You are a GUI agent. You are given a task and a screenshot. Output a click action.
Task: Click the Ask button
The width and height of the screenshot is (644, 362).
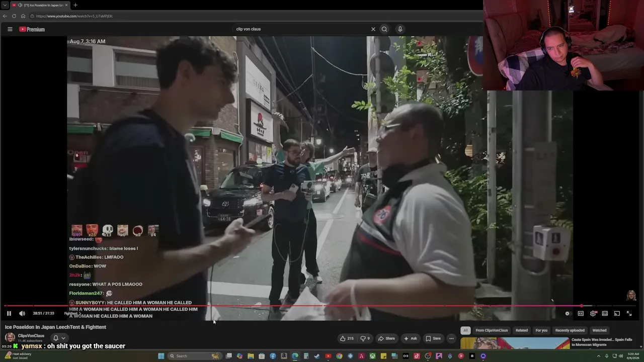411,338
